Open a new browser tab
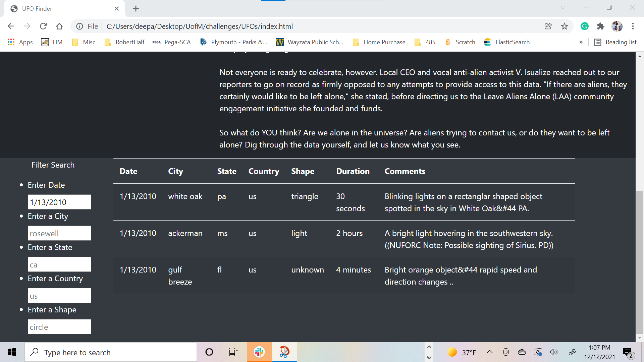The width and height of the screenshot is (644, 362). pyautogui.click(x=136, y=9)
